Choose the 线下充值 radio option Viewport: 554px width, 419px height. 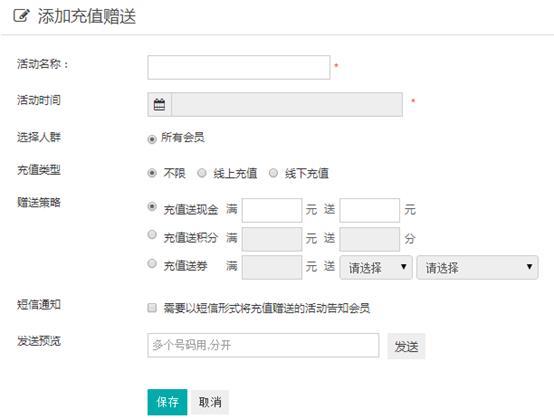pos(273,173)
